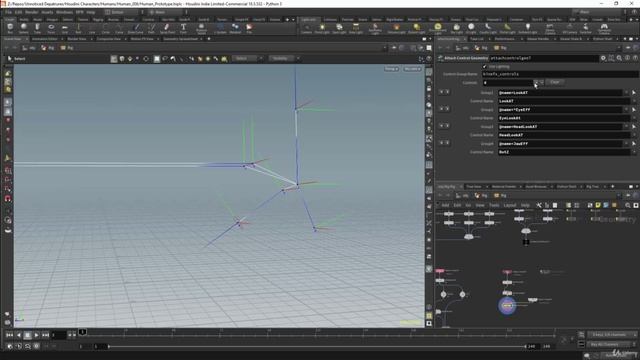
Task: Select the Draw Curve shelf tool
Action: (136, 28)
